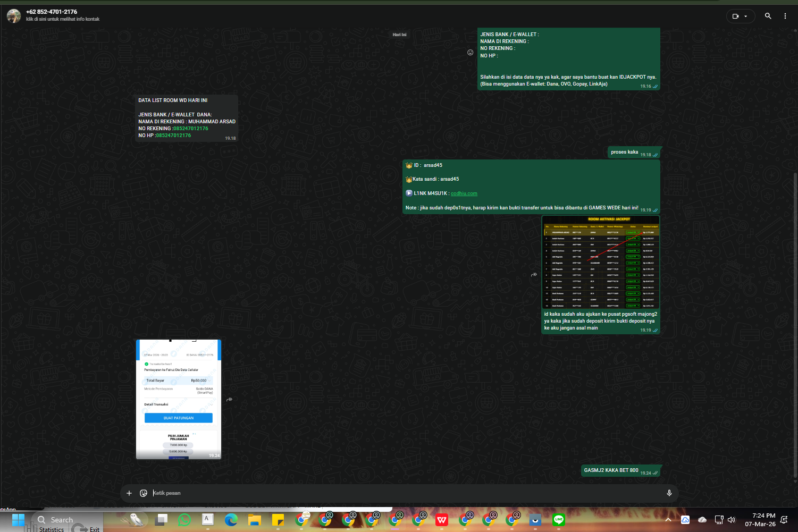798x532 pixels.
Task: Forward the ROOM AKTIVASI JACKPOT image
Action: (534, 274)
